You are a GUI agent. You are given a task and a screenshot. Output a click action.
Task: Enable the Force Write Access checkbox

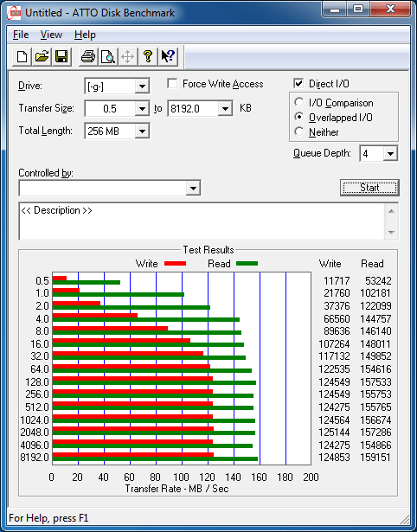(x=172, y=83)
